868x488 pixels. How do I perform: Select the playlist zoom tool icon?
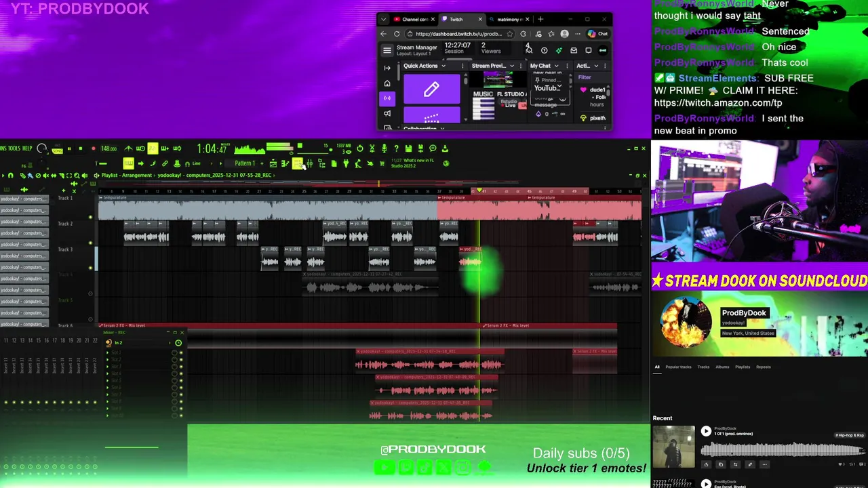[77, 176]
